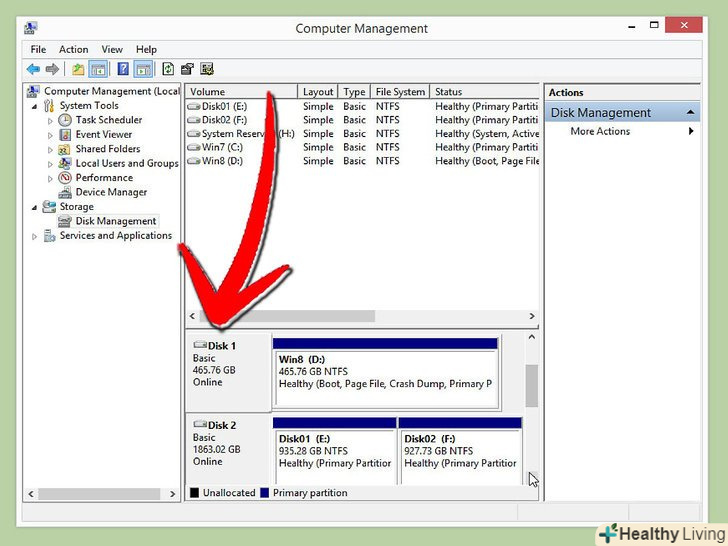The image size is (728, 546).
Task: Click the Unallocated black legend swatch
Action: click(194, 493)
